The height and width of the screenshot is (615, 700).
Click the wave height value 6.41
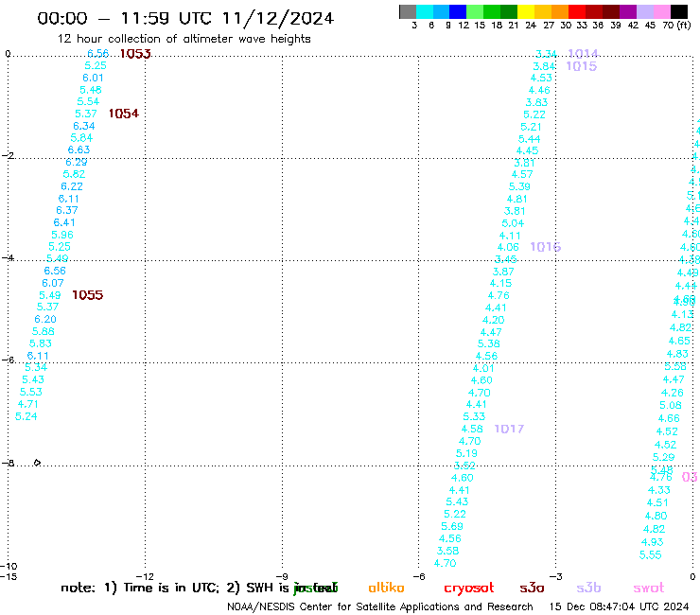(64, 222)
